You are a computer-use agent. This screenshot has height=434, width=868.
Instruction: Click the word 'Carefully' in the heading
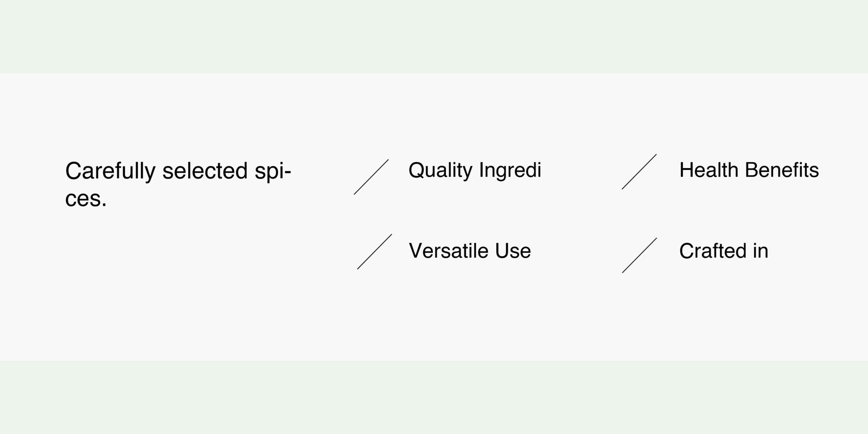[x=110, y=171]
